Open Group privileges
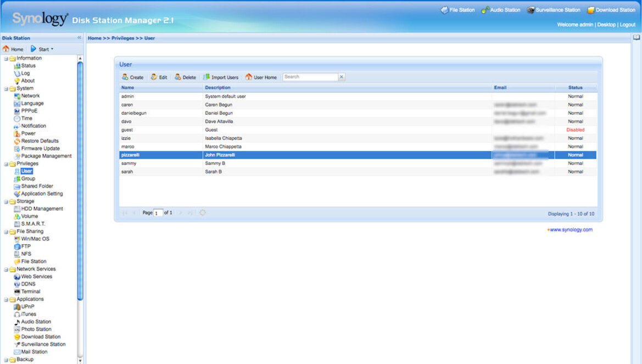The image size is (642, 364). click(x=28, y=178)
